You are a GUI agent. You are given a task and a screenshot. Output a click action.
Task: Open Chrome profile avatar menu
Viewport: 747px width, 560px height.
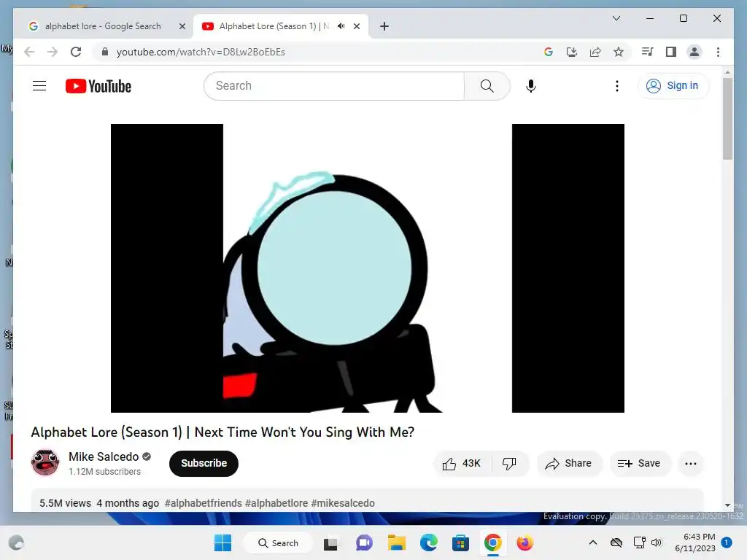[x=694, y=52]
